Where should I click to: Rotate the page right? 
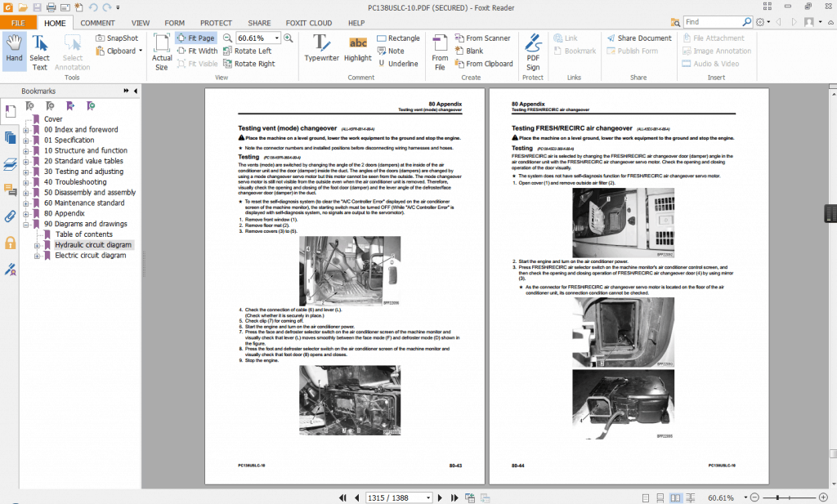click(x=248, y=64)
